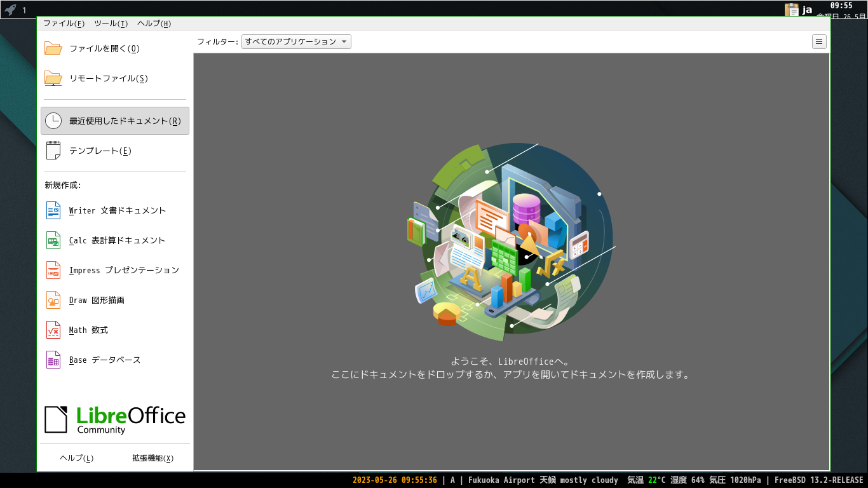Click the Writer document icon
This screenshot has width=868, height=488.
coord(53,210)
